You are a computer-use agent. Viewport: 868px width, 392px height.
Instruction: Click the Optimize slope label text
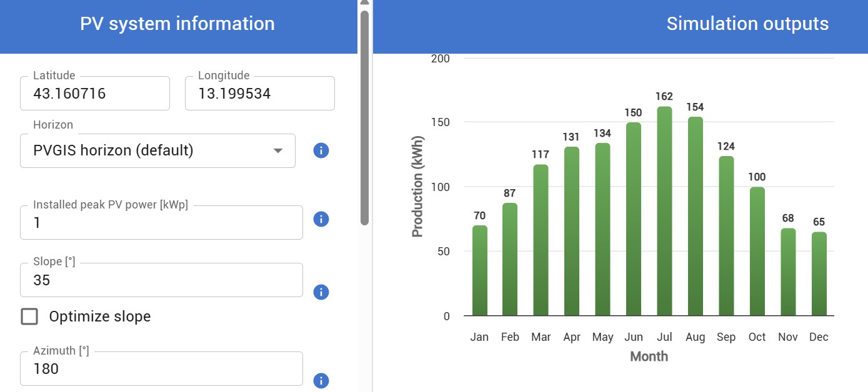pyautogui.click(x=100, y=316)
